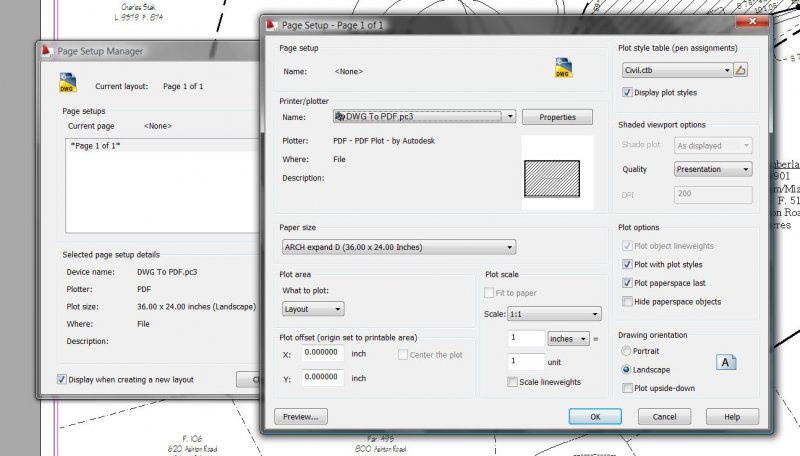The width and height of the screenshot is (800, 456).
Task: Click the DWG icon in Page setup section
Action: point(563,67)
